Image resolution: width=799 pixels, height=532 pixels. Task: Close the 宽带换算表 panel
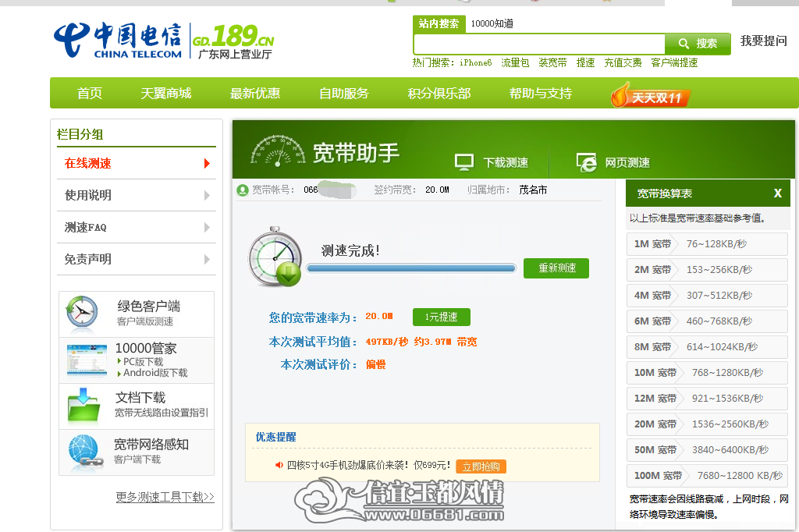[x=778, y=193]
